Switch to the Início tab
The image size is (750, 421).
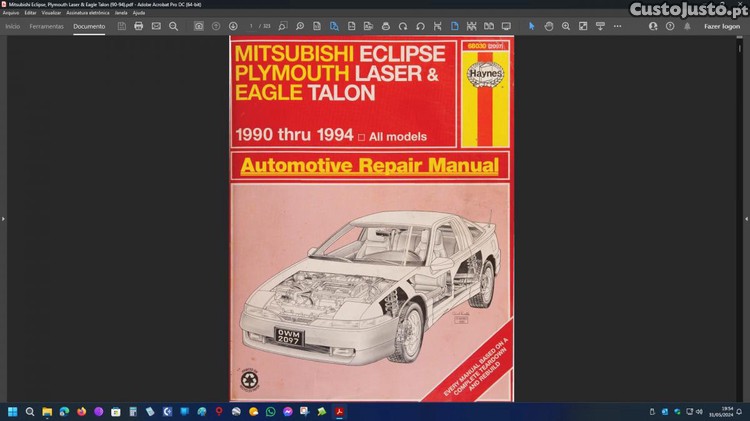coord(13,26)
